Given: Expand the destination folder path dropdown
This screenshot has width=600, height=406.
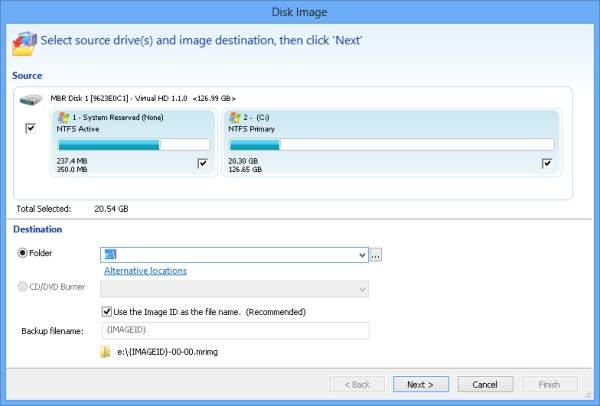Looking at the screenshot, I should tap(361, 256).
